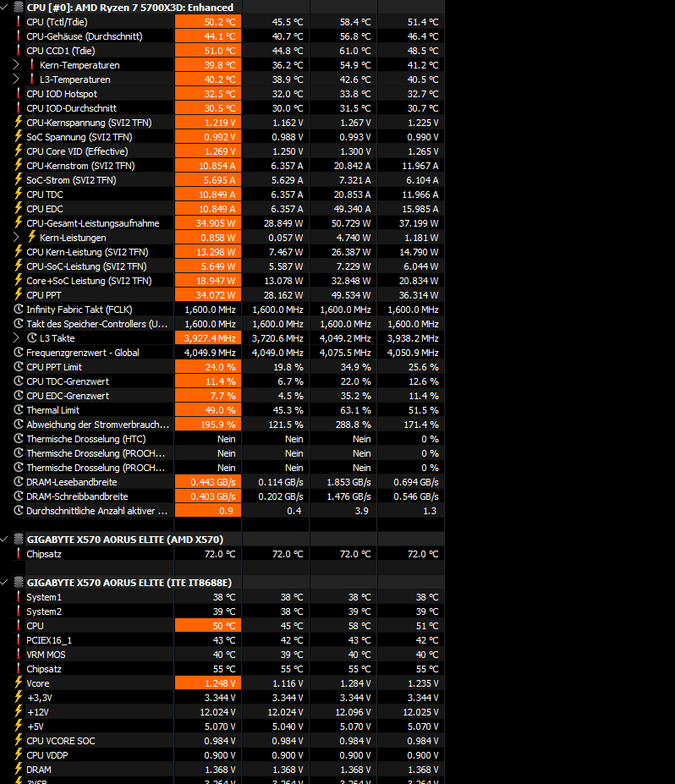Click the lightning icon beside +12V
Image resolution: width=675 pixels, height=784 pixels.
tap(19, 711)
